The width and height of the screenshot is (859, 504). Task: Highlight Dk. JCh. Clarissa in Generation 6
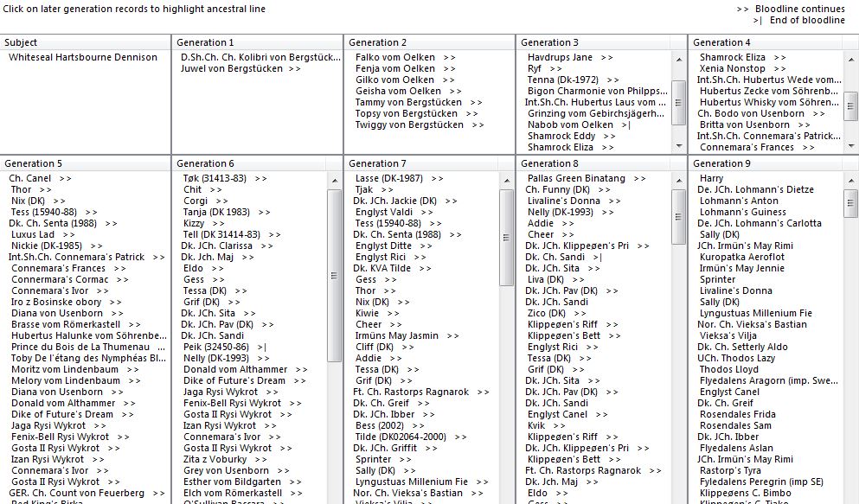[x=227, y=246]
